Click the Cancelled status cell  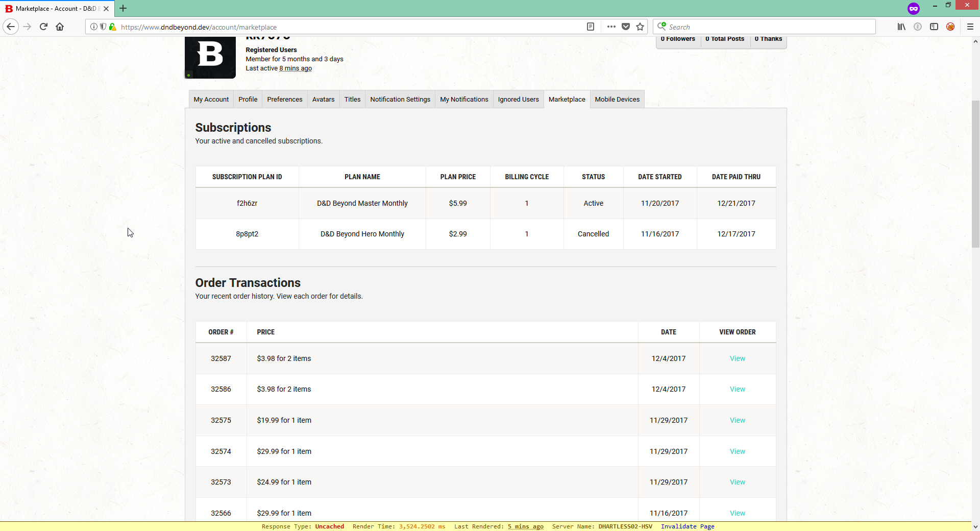(593, 234)
